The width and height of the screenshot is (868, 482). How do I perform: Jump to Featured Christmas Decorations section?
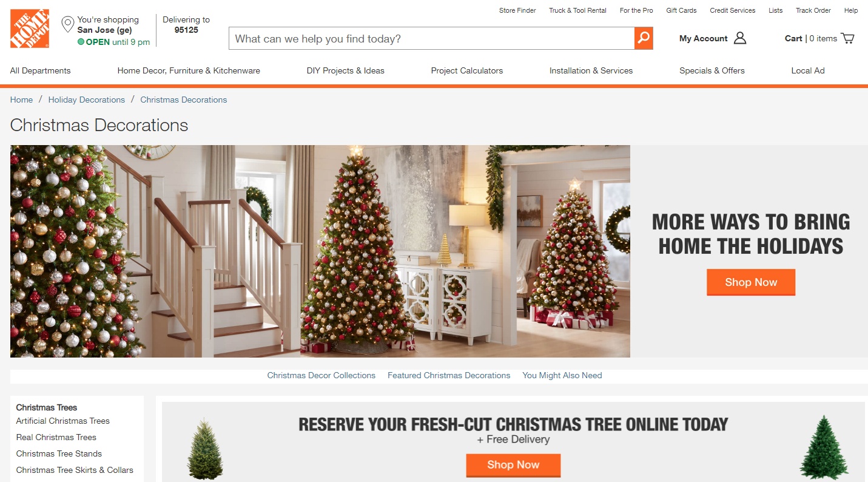click(x=449, y=375)
